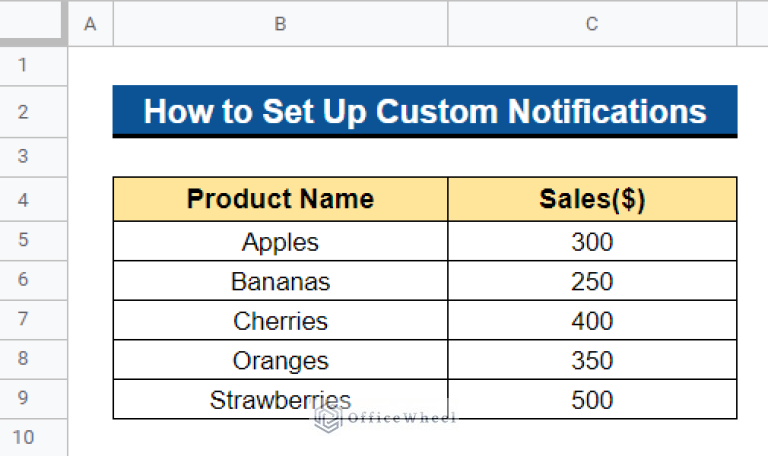Select column A header
Image resolution: width=768 pixels, height=456 pixels.
point(91,24)
